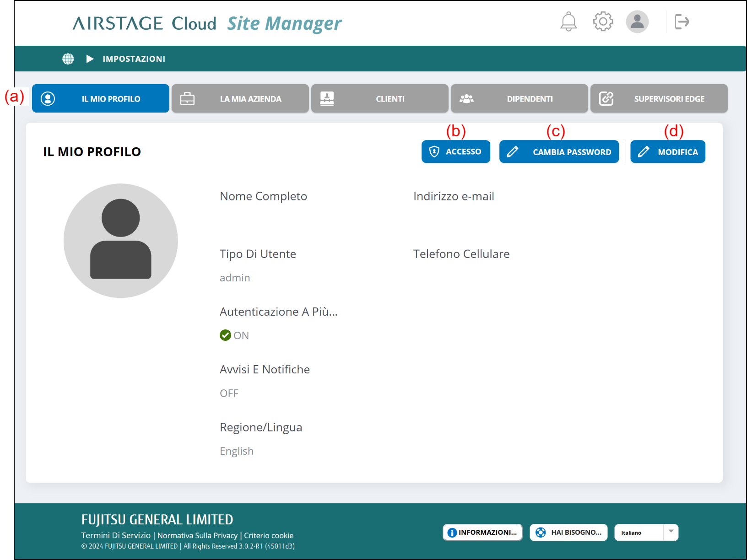This screenshot has width=747, height=560.
Task: Open the Italiano language dropdown
Action: click(x=646, y=533)
